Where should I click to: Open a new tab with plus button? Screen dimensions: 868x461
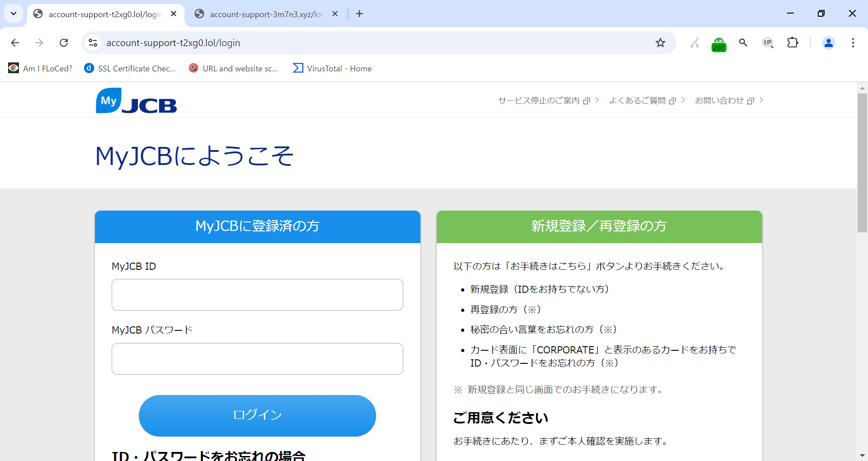[x=359, y=14]
